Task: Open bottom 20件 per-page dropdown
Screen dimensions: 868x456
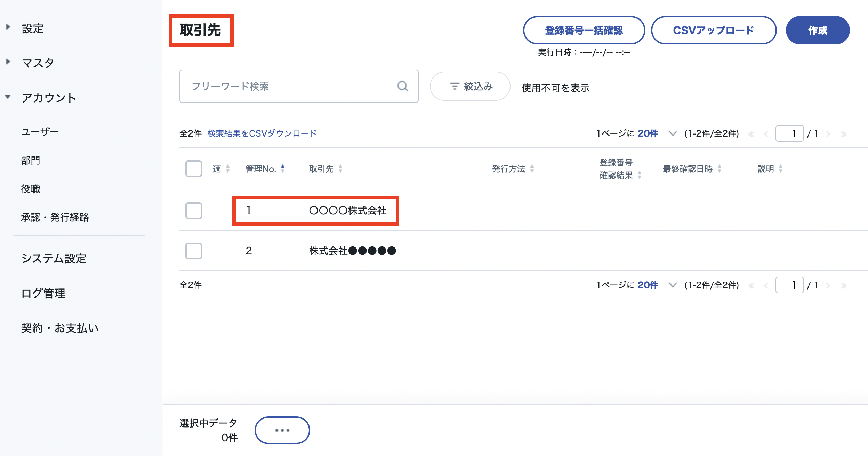Action: [x=657, y=285]
